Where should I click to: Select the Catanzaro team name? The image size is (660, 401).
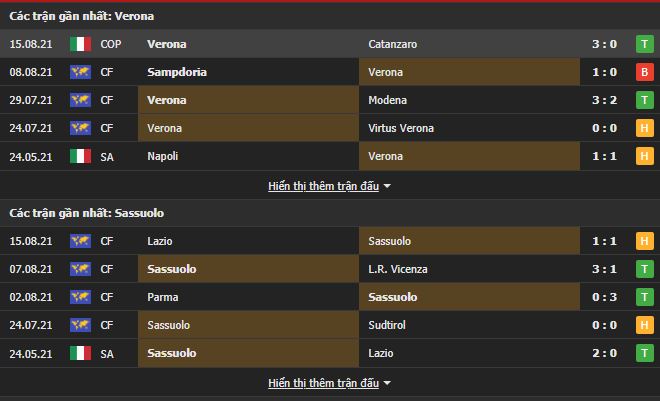point(393,44)
